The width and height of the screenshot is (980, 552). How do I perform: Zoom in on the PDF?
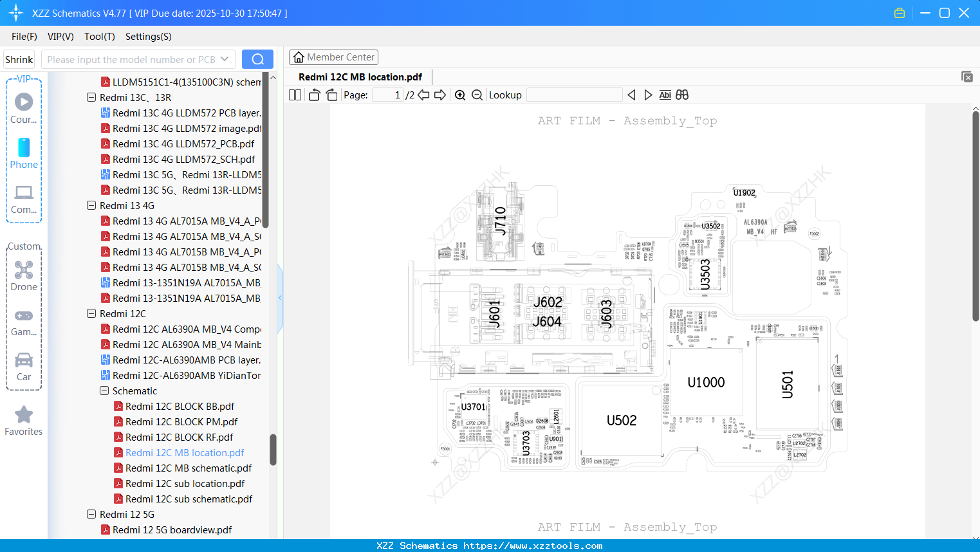coord(460,95)
